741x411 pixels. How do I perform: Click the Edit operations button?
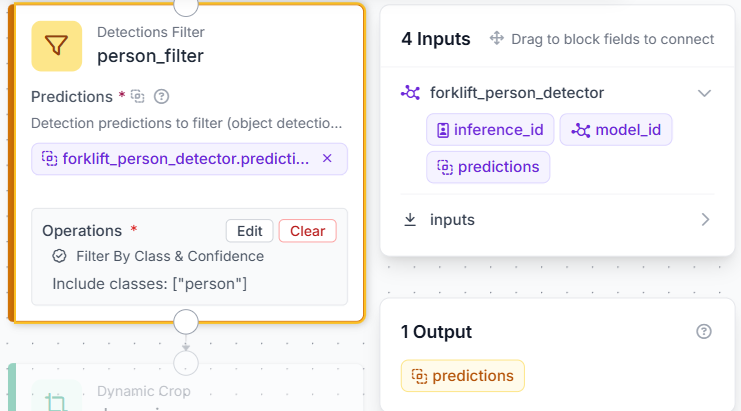pyautogui.click(x=250, y=231)
